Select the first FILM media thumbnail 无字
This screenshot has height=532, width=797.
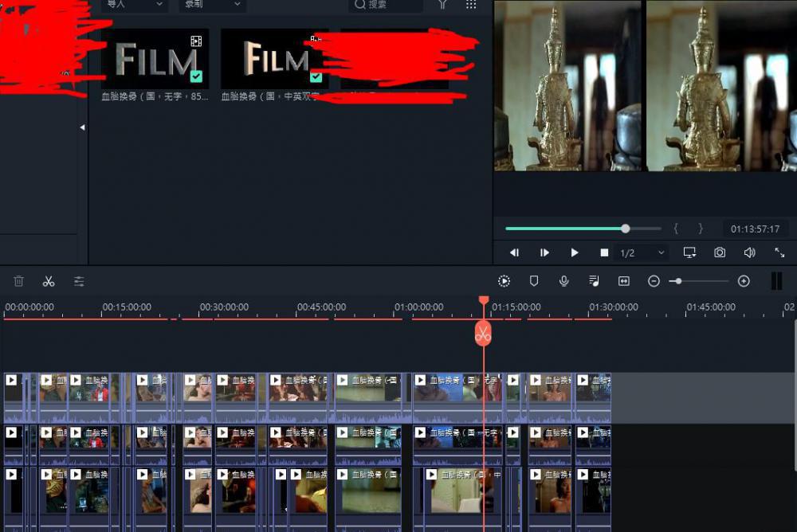155,58
